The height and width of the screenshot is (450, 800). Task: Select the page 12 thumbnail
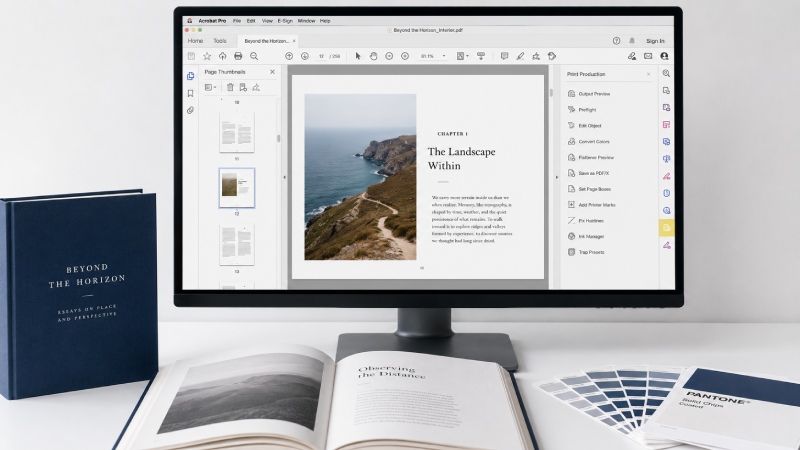[x=237, y=188]
